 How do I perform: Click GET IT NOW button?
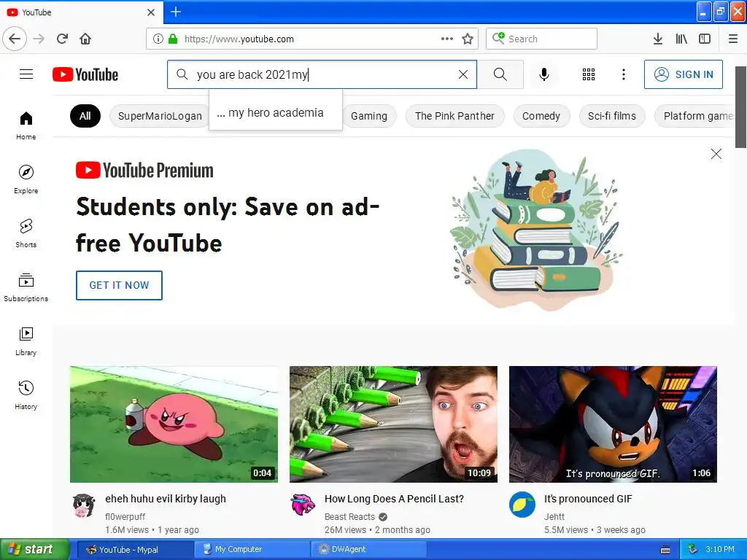point(119,285)
